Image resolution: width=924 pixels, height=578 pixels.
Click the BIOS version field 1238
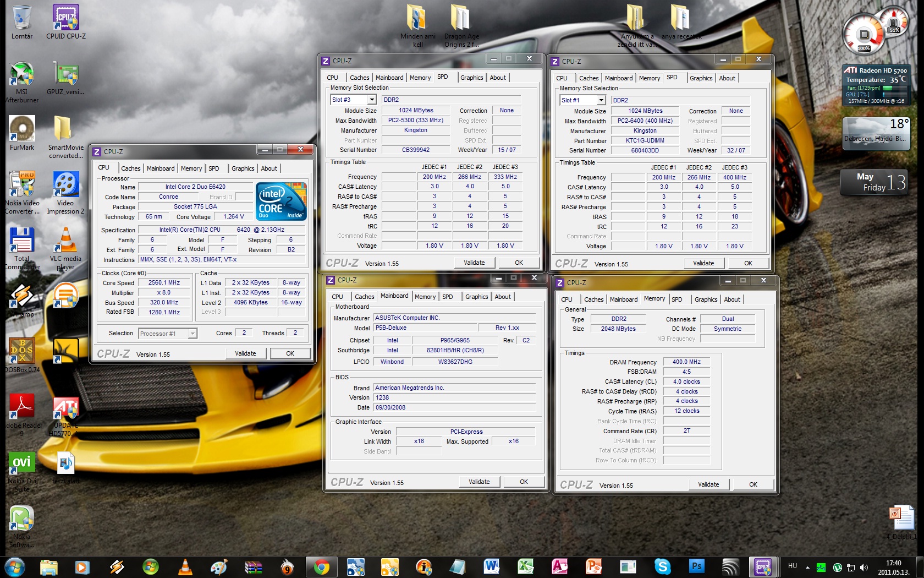pyautogui.click(x=454, y=397)
